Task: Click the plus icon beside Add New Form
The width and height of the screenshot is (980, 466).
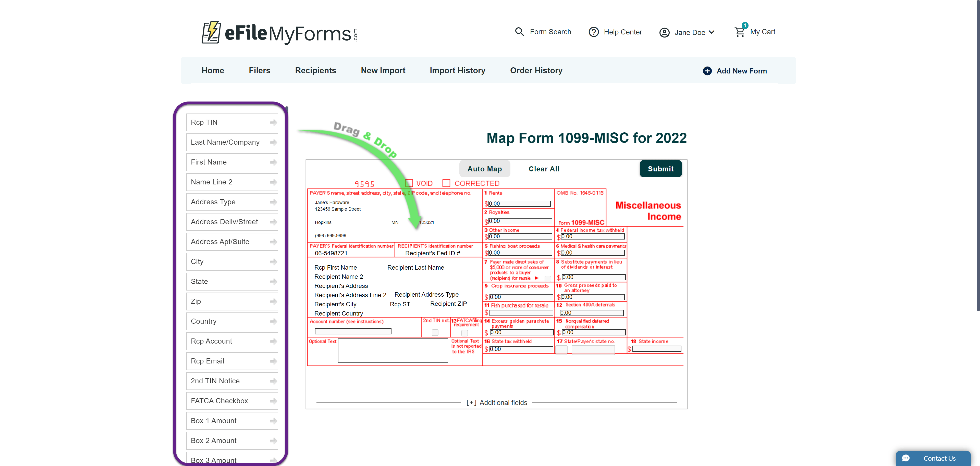Action: (707, 71)
